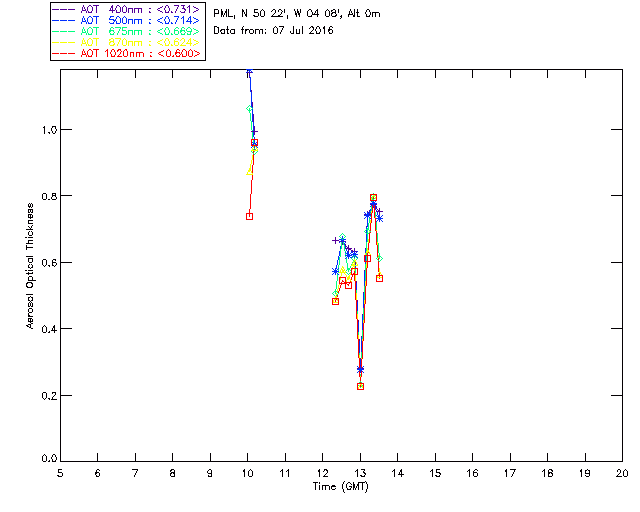
Task: Select the yellow triangle marker near 0.87
Action: point(249,172)
